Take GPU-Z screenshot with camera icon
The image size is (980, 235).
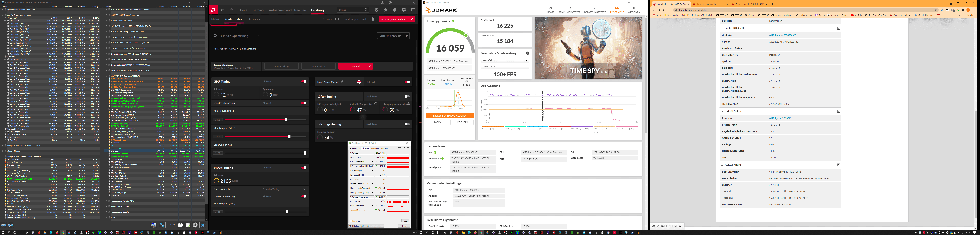point(400,148)
